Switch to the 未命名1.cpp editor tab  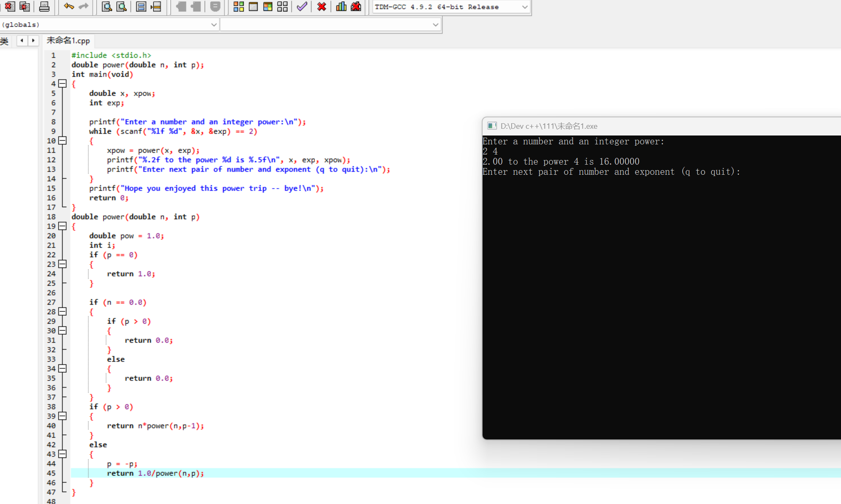68,41
